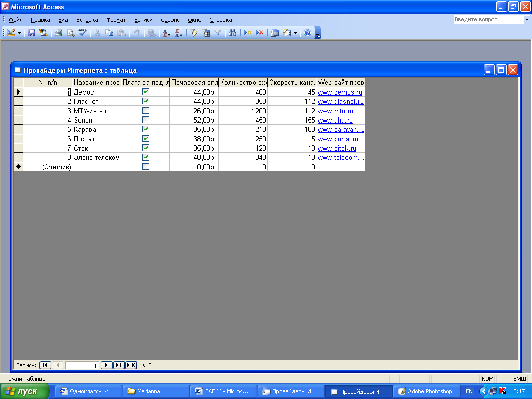
Task: Select the row selector for Зенон
Action: point(18,120)
